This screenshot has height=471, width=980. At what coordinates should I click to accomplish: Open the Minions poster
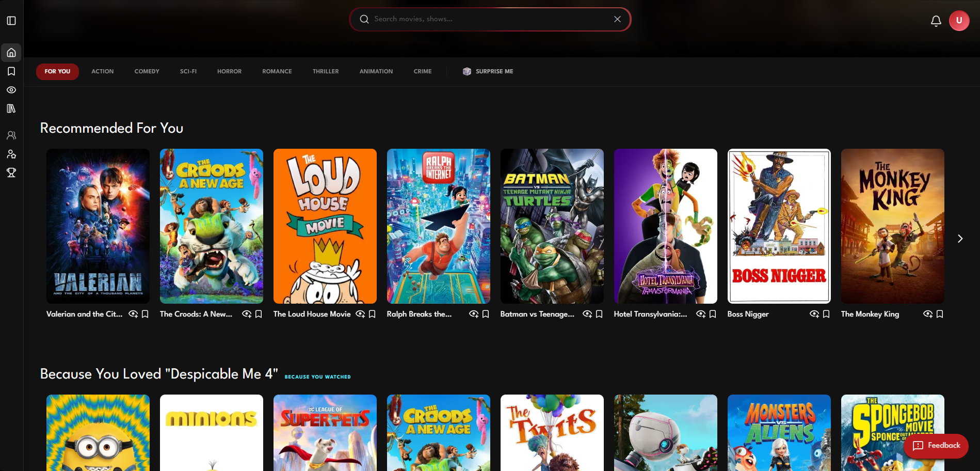point(212,433)
